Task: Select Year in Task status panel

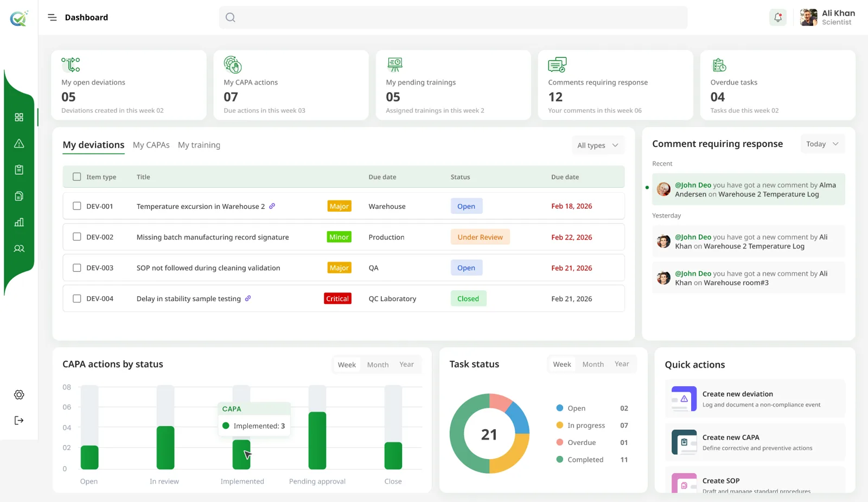Action: [x=622, y=364]
